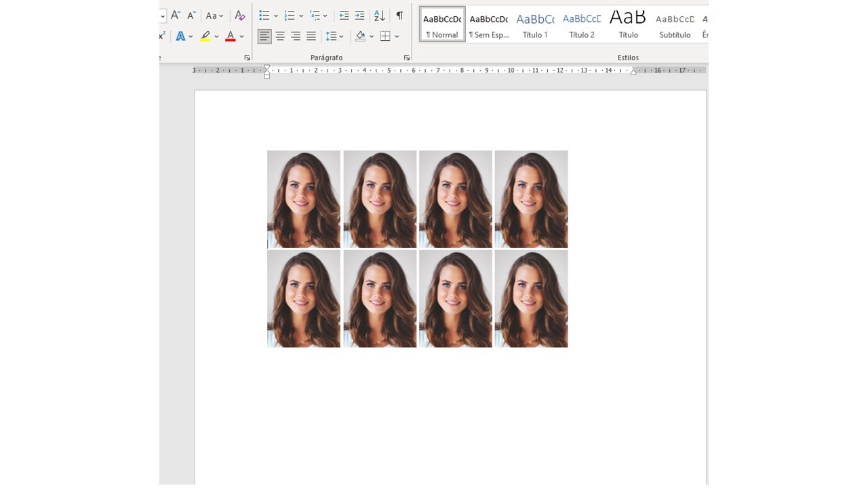Increase the paragraph indent

click(x=359, y=15)
